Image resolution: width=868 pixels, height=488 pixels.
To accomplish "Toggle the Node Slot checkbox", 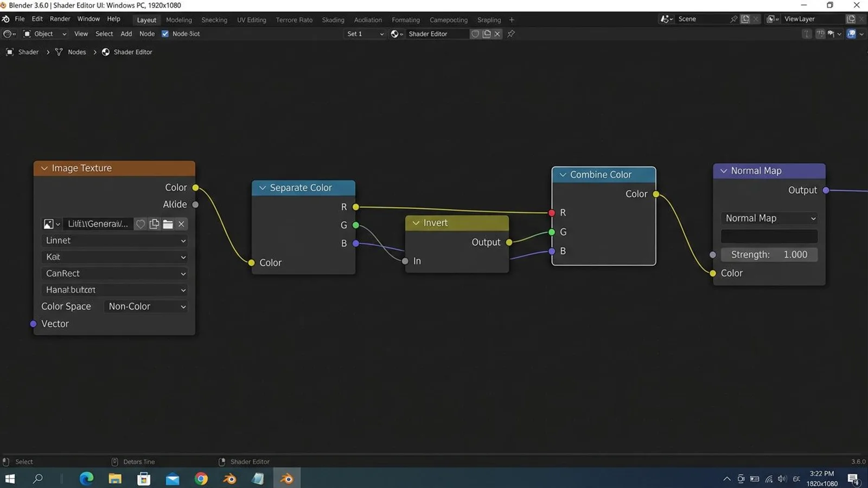I will click(x=165, y=34).
